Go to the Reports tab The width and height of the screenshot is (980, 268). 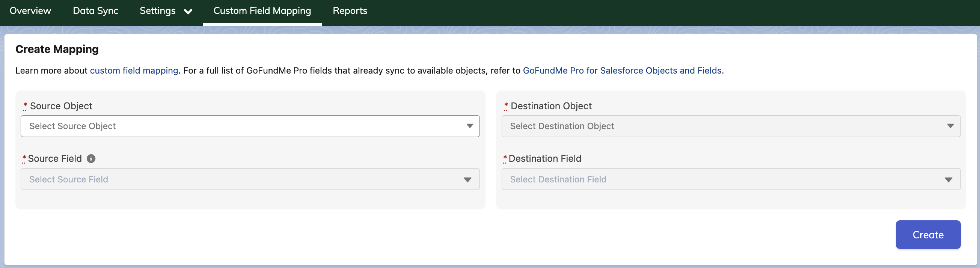[x=350, y=11]
